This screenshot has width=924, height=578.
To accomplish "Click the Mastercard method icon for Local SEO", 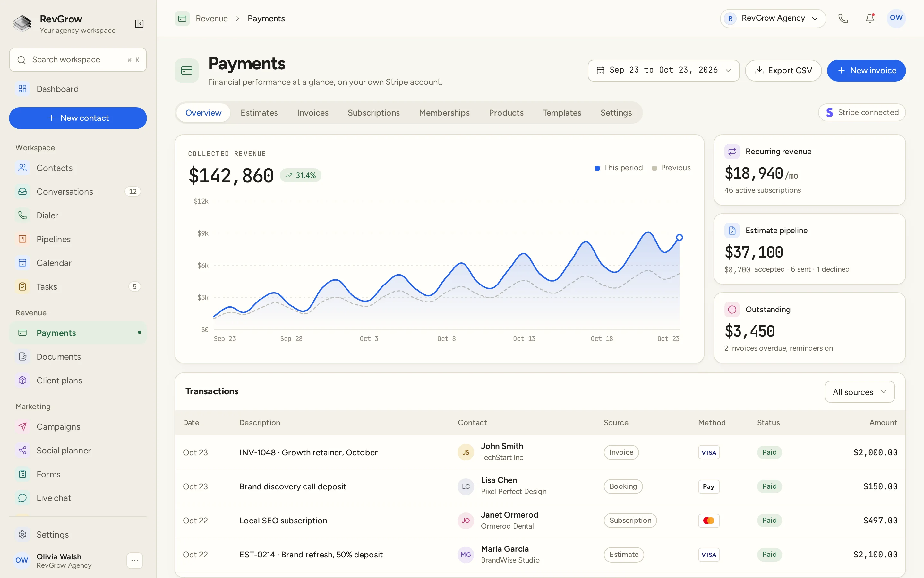I will point(709,521).
